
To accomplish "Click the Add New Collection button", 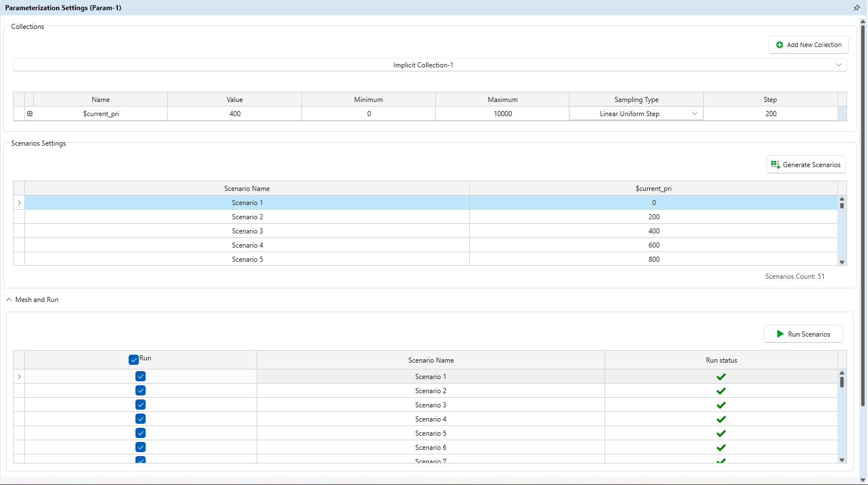I will 809,45.
